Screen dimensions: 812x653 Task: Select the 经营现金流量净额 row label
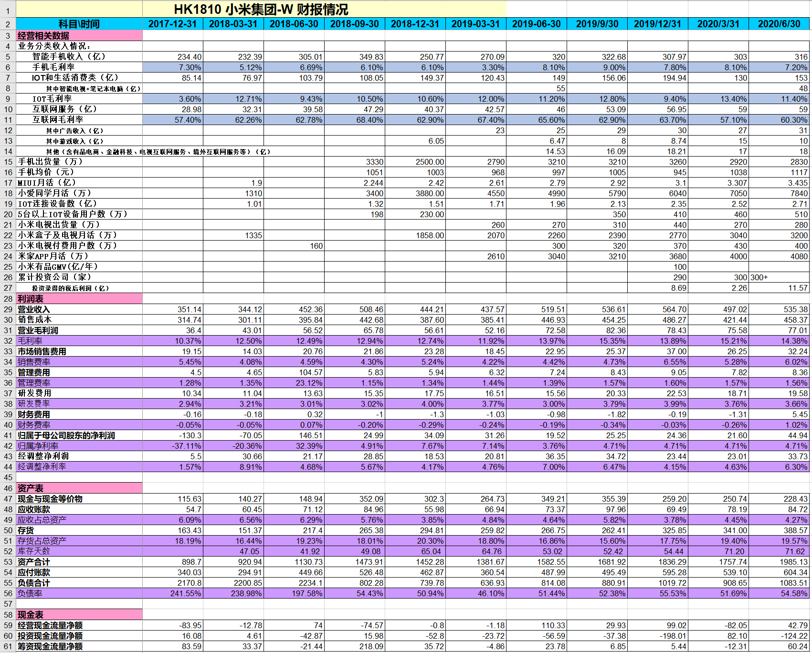click(79, 625)
